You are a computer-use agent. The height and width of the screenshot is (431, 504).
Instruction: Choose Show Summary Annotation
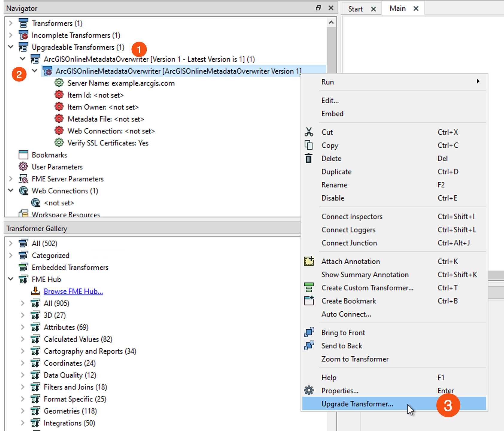point(394,275)
